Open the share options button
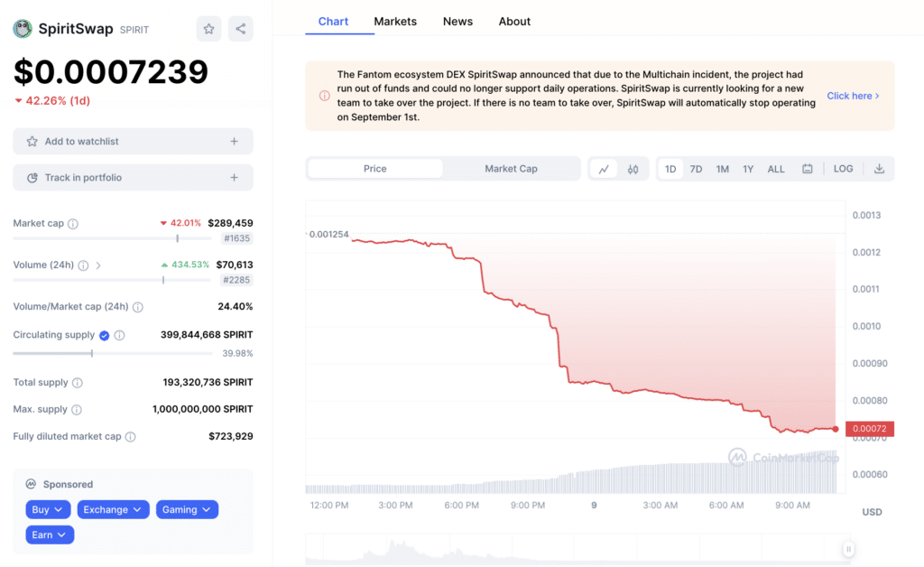The height and width of the screenshot is (567, 924). tap(240, 29)
